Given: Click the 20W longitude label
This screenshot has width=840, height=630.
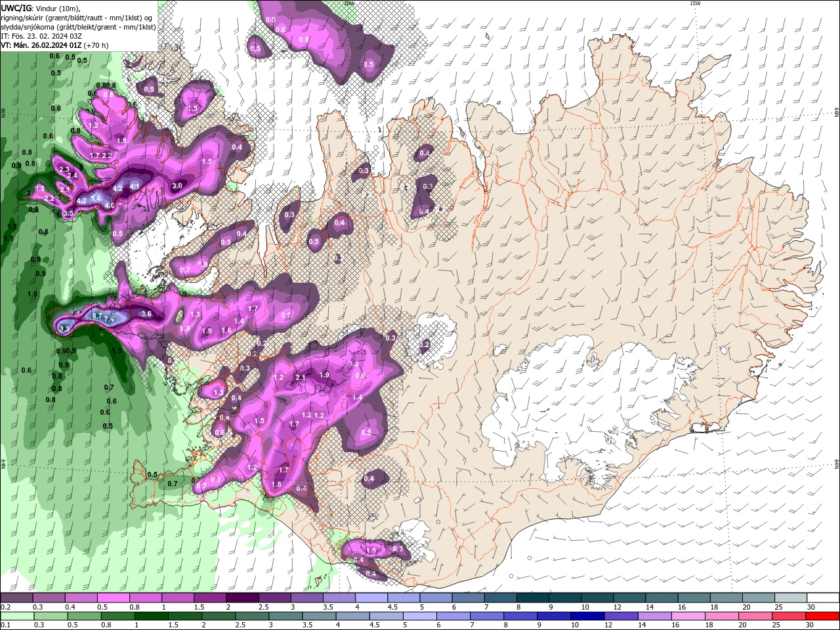Looking at the screenshot, I should tap(350, 3).
